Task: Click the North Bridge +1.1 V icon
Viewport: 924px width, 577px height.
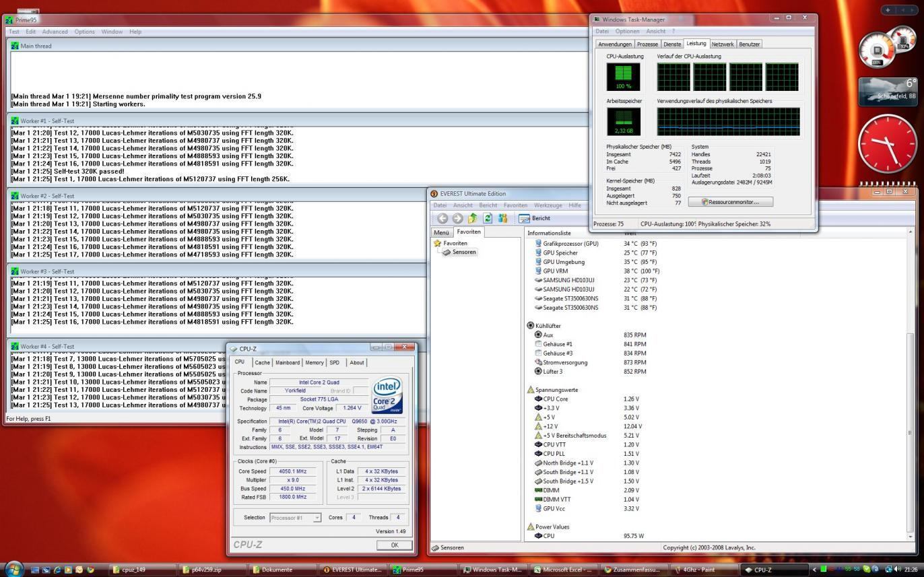Action: [538, 463]
